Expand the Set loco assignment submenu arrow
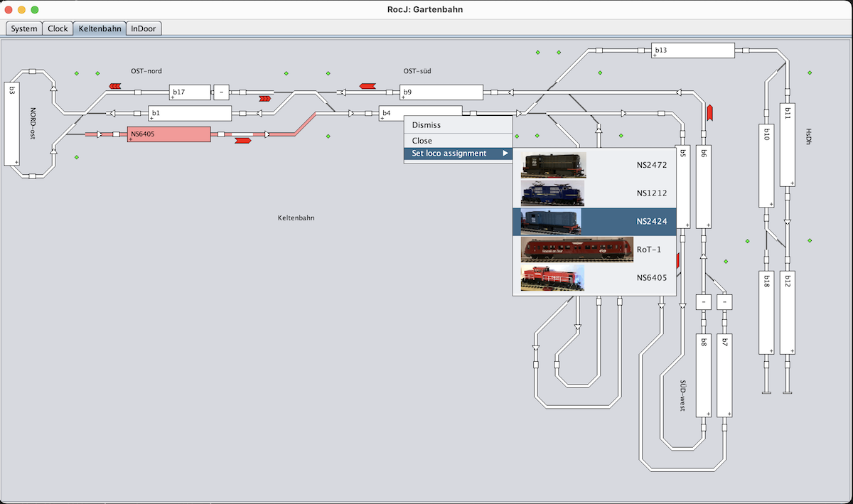This screenshot has width=853, height=504. point(505,154)
